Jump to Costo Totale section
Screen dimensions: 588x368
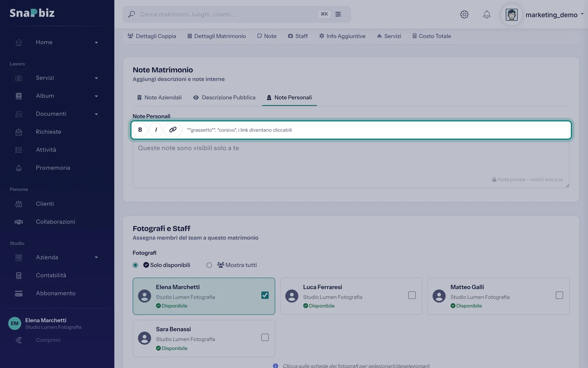pos(431,36)
